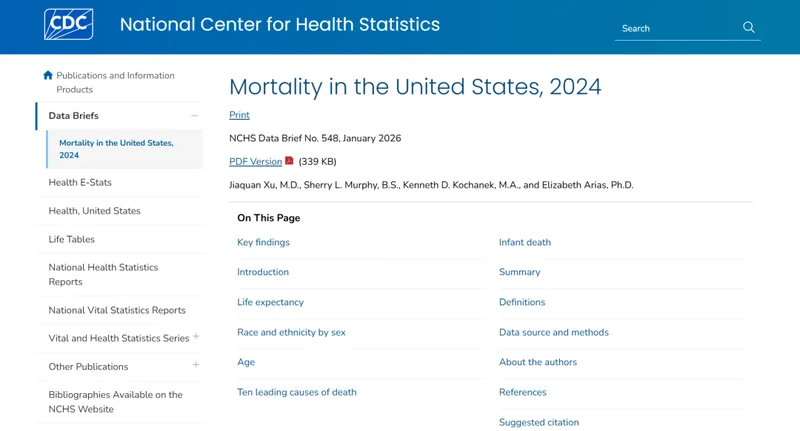This screenshot has width=800, height=431.
Task: Jump to Ten leading causes of death
Action: 297,392
